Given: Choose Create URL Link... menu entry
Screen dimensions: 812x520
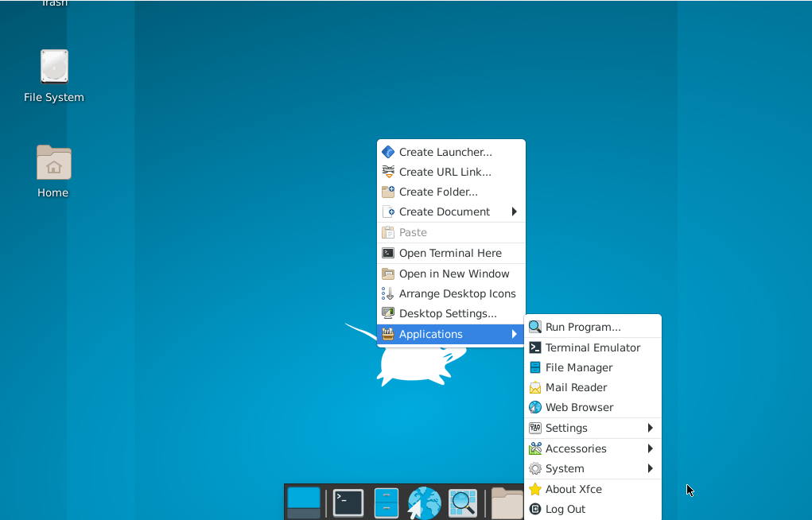Looking at the screenshot, I should point(451,172).
